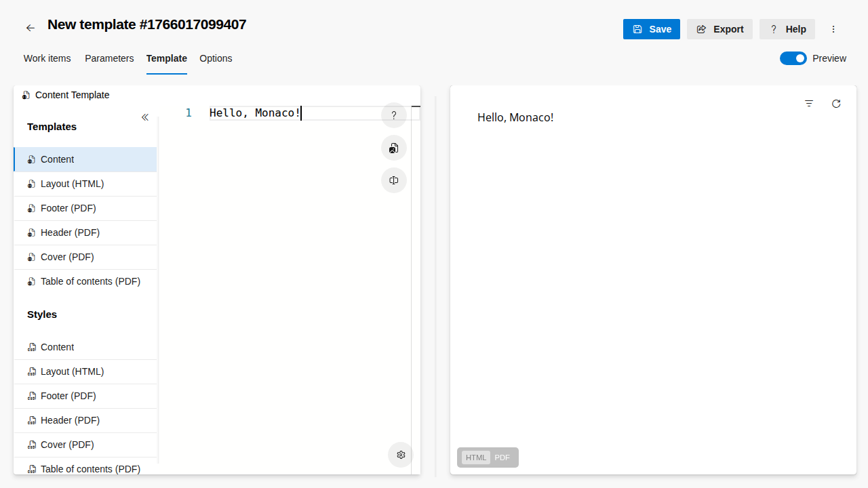Open the more options kebab menu
Viewport: 868px width, 488px height.
click(x=833, y=29)
